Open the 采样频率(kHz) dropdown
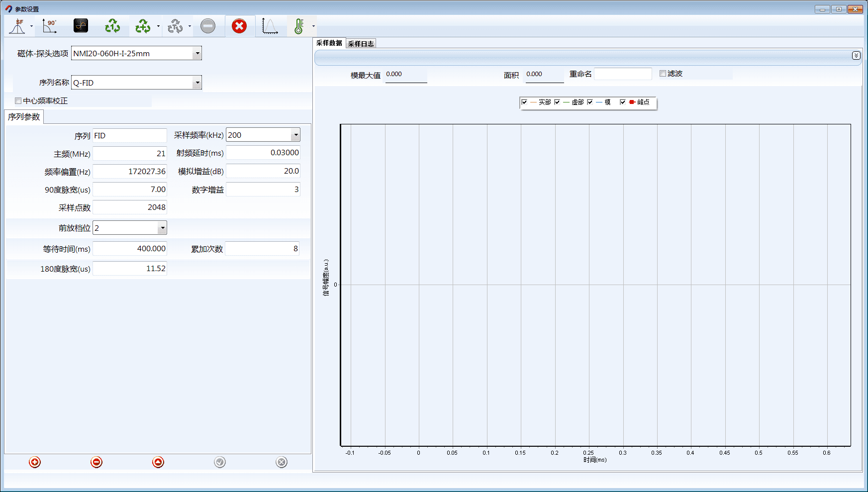The width and height of the screenshot is (868, 492). point(295,135)
